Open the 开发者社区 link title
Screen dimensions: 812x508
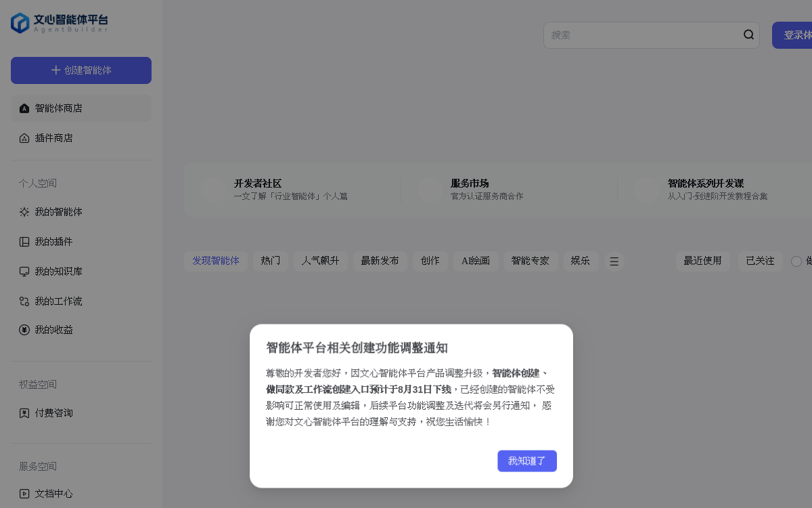point(258,184)
